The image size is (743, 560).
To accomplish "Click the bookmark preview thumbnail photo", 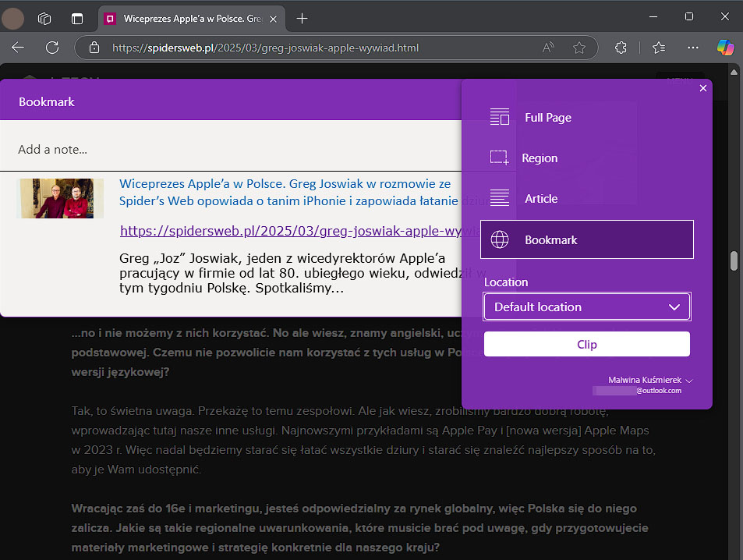I will click(x=60, y=198).
